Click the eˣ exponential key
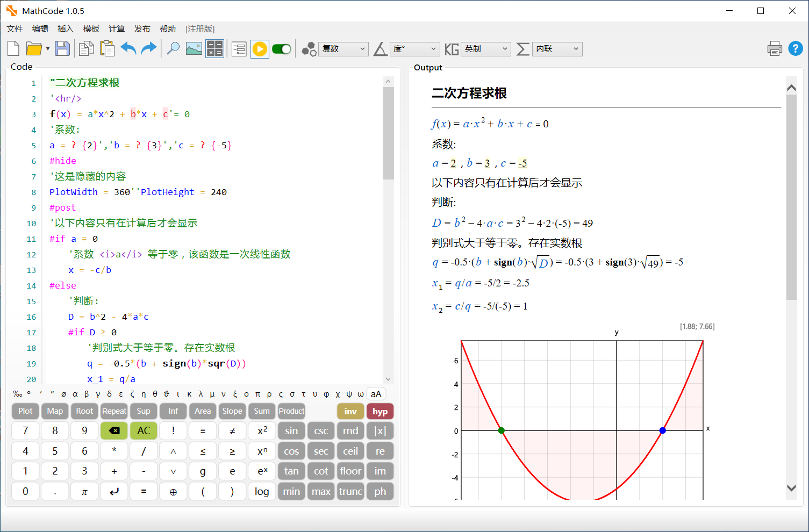The image size is (809, 532). click(x=262, y=471)
